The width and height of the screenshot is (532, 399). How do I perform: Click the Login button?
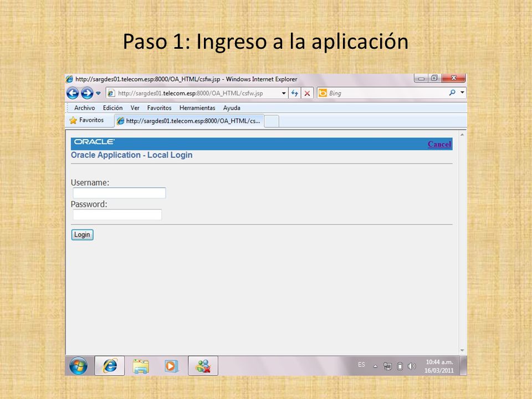click(82, 235)
